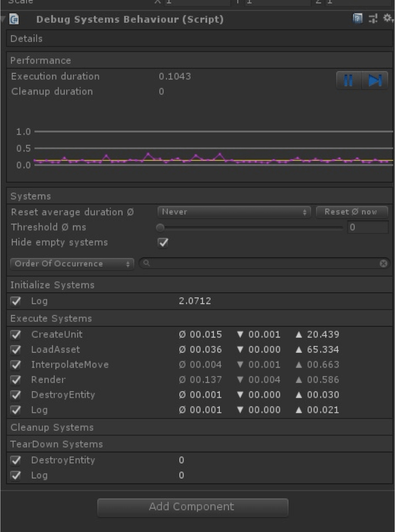Viewport: 395px width, 532px height.
Task: Click the Threshold value input field
Action: [x=368, y=227]
